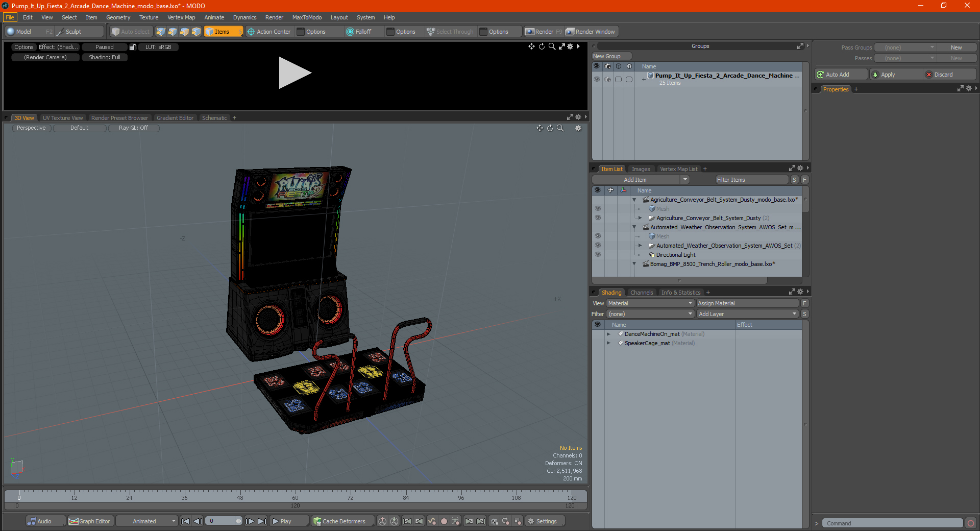Click the Command input field
Viewport: 980px width, 531px height.
tap(892, 523)
